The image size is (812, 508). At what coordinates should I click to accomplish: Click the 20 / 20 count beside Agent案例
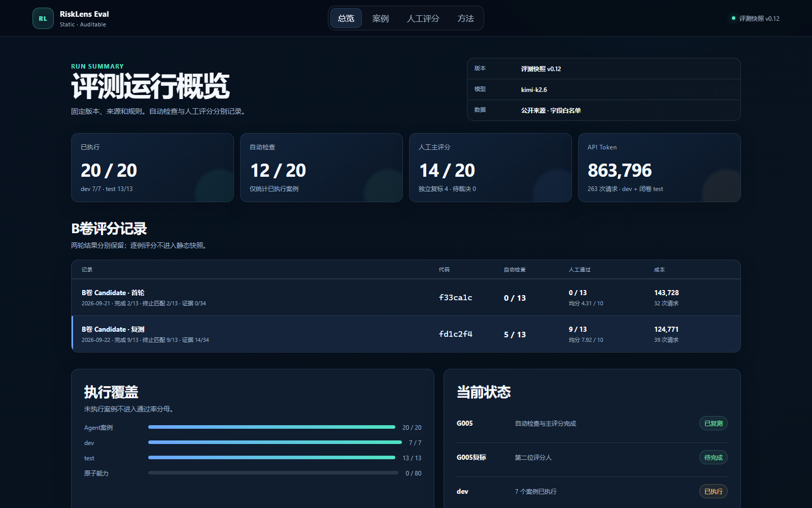tap(412, 428)
